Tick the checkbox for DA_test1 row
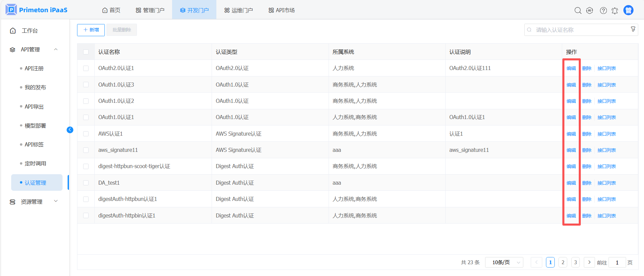The image size is (644, 276). (86, 183)
